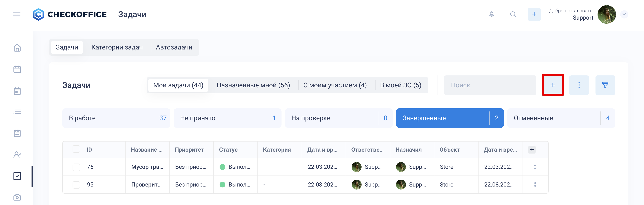Show Завершенные tasks

450,118
